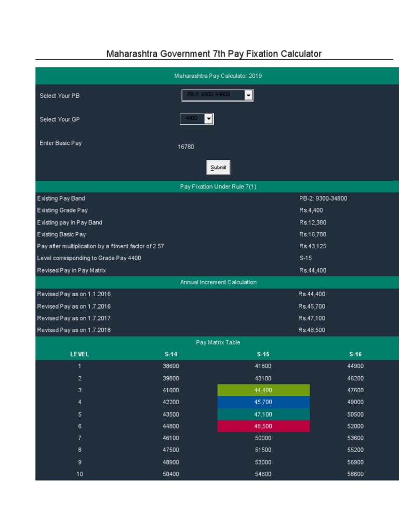This screenshot has width=399, height=532.
Task: Click the 58600 cell in S-16 column
Action: click(355, 474)
